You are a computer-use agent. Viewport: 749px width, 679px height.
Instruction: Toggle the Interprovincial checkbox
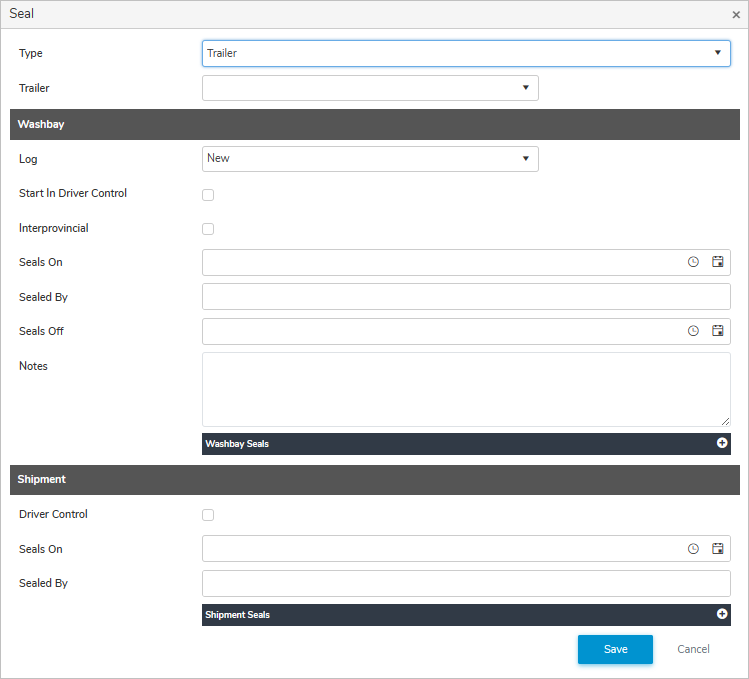pos(208,229)
